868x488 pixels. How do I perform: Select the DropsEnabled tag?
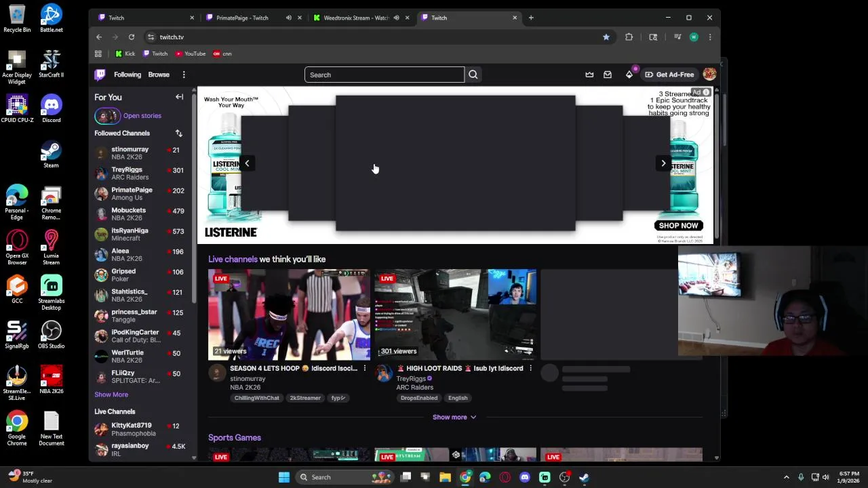419,398
